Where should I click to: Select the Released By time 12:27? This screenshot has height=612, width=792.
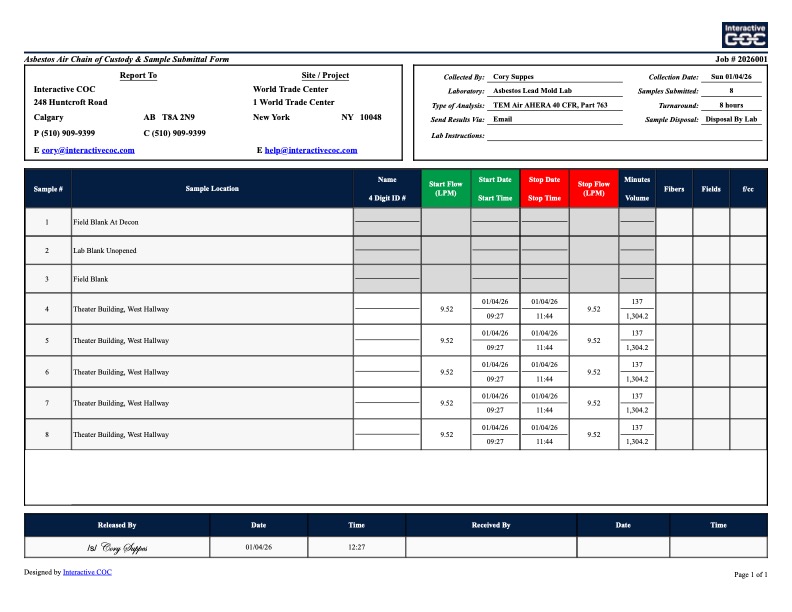(357, 548)
